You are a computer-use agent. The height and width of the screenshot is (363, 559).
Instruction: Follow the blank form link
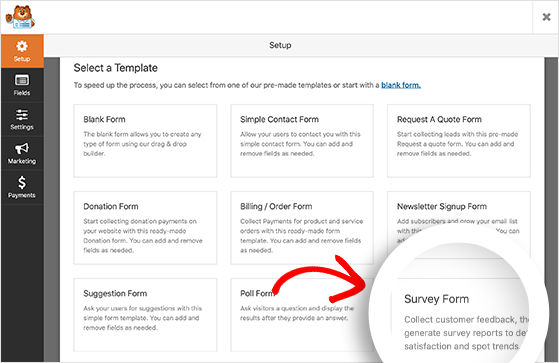click(401, 85)
